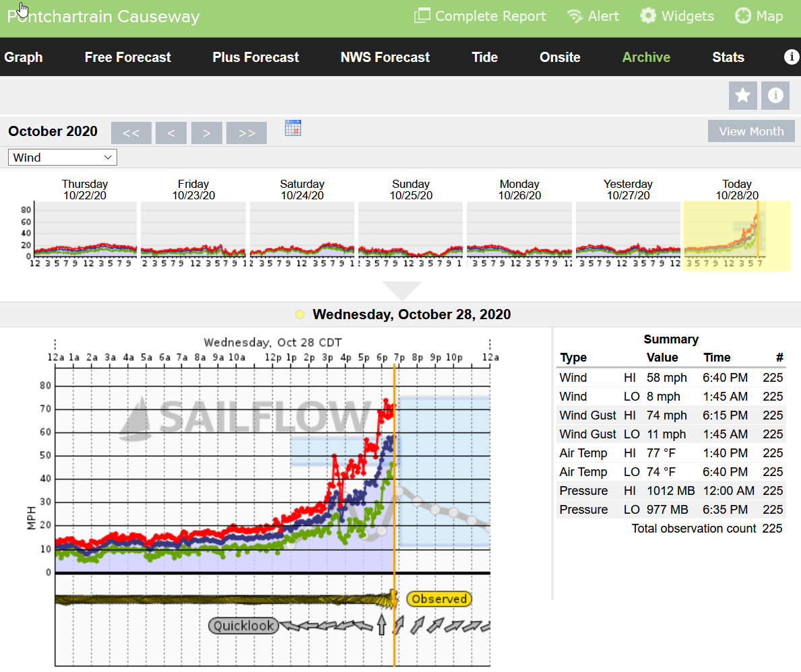
Task: Go to previous day with < button
Action: 171,133
